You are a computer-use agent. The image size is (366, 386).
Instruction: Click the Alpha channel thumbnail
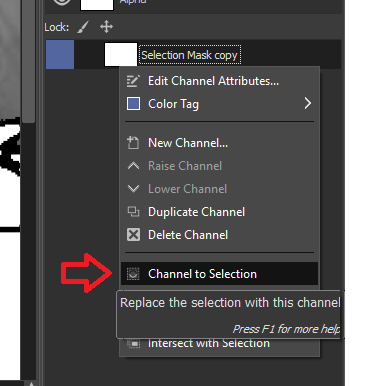tap(97, 5)
